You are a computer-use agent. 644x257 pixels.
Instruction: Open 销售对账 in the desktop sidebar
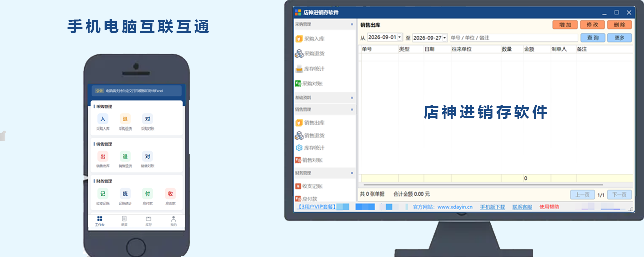(x=309, y=160)
